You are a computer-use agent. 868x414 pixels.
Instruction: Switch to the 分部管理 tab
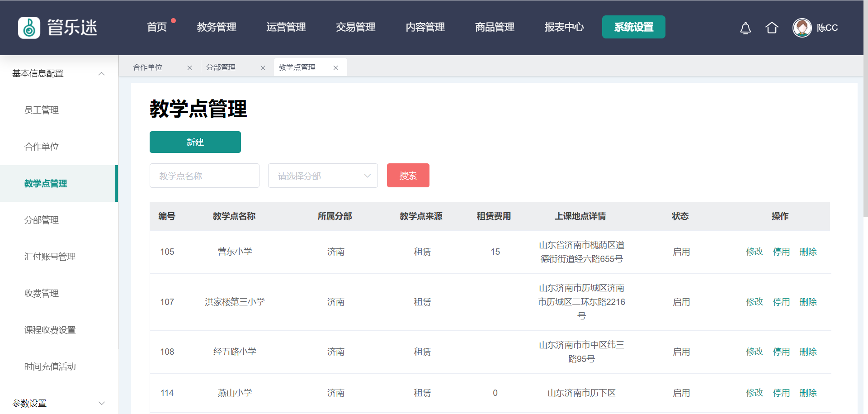coord(221,67)
